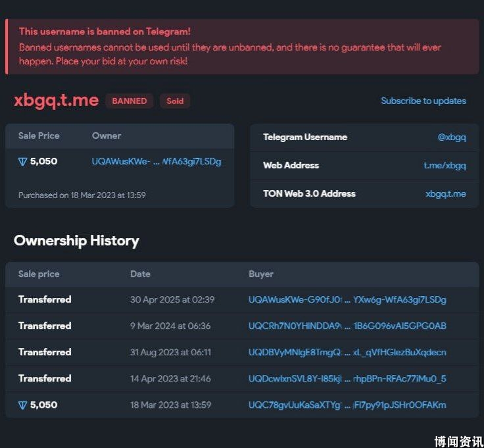Image resolution: width=484 pixels, height=448 pixels.
Task: Click date '14 Apr 2023 at 21:46'
Action: [170, 378]
